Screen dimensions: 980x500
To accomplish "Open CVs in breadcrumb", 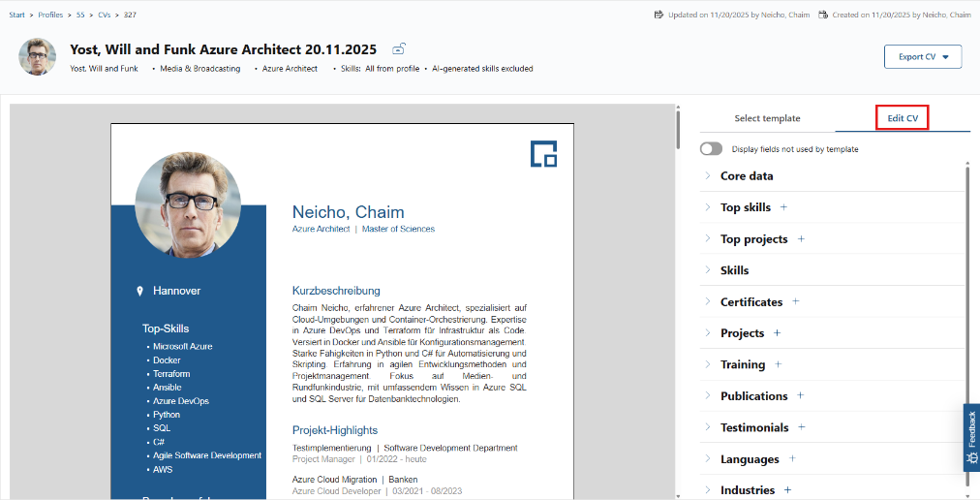I will (104, 15).
